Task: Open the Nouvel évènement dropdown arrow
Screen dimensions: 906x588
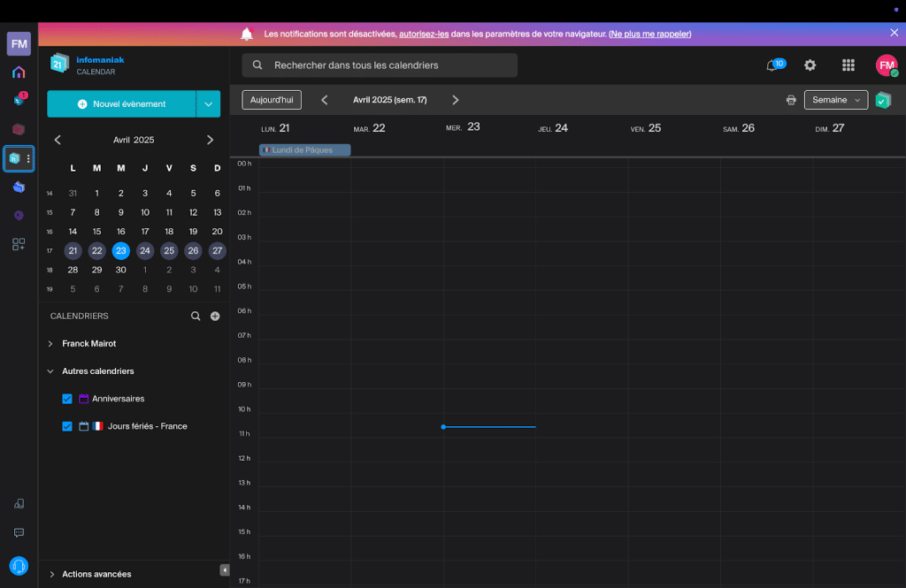Action: click(208, 104)
